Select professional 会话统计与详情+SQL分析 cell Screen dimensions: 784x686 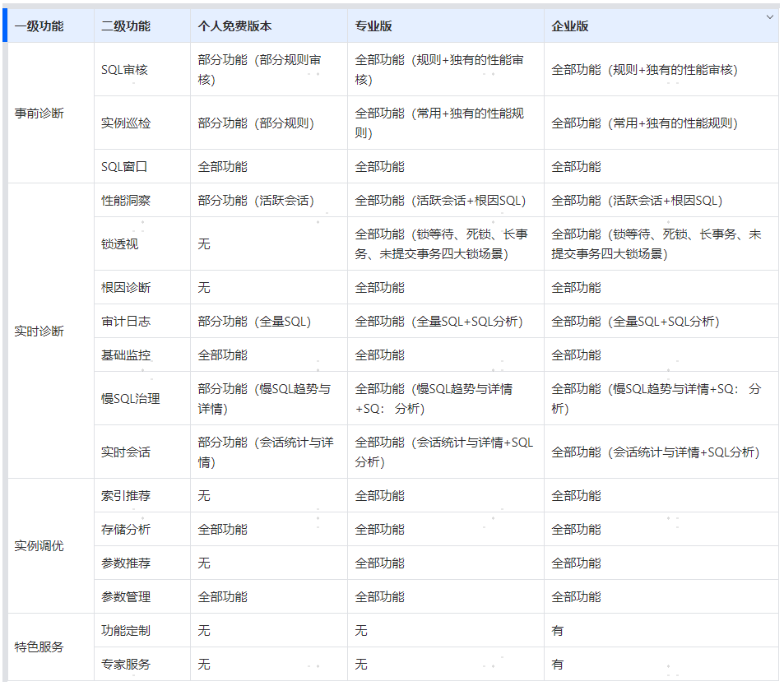pyautogui.click(x=446, y=452)
